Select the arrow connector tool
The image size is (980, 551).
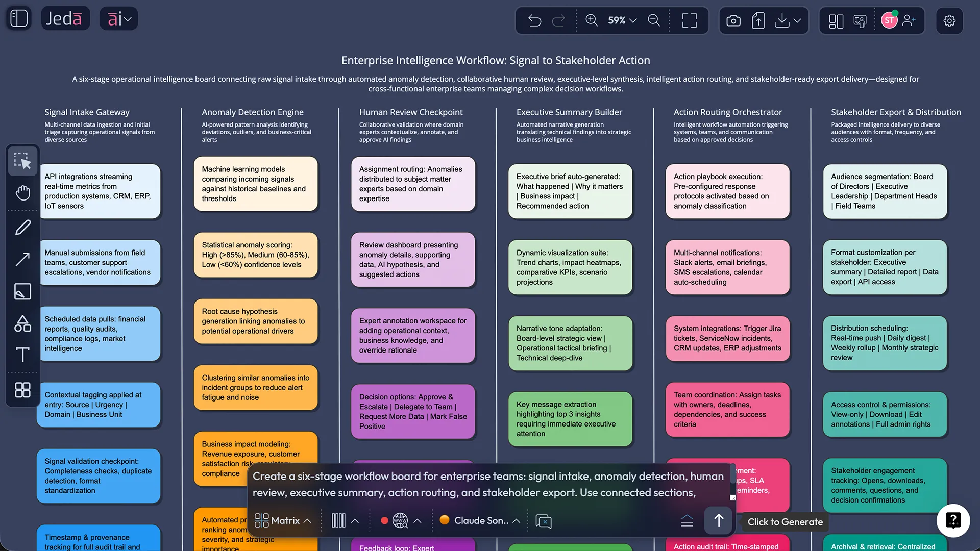point(22,260)
